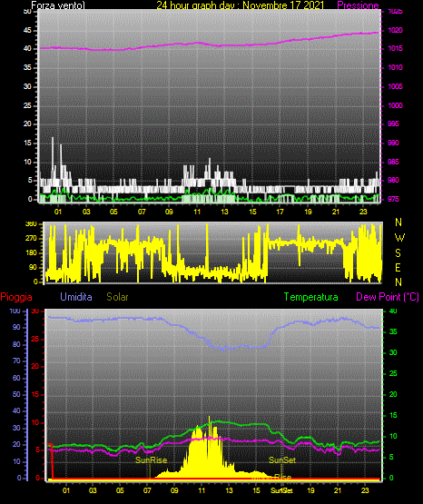Click the Umidita legend label
The width and height of the screenshot is (423, 504).
[76, 297]
